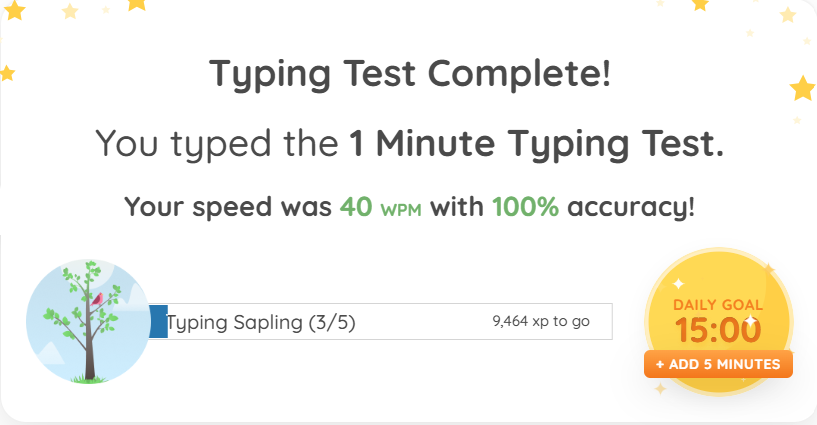This screenshot has width=817, height=425.
Task: Click the Typing Sapling (3/5) level label
Action: [x=261, y=322]
